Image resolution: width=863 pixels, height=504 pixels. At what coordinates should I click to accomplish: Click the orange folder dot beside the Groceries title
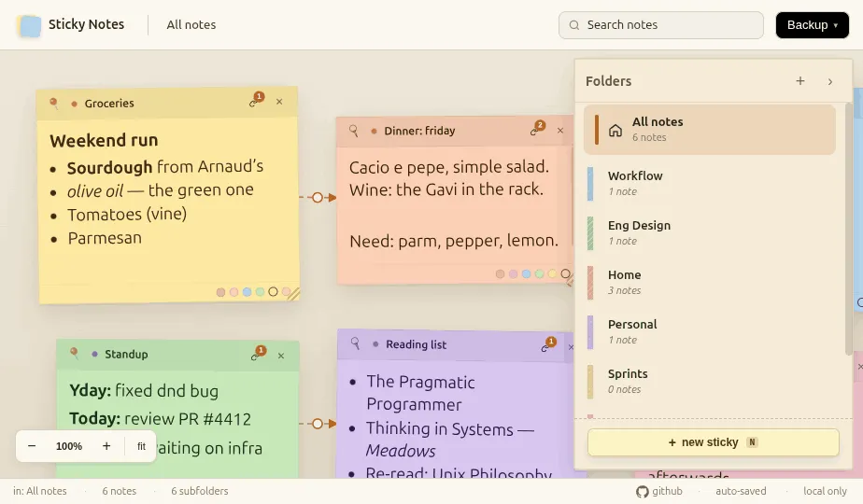click(74, 104)
